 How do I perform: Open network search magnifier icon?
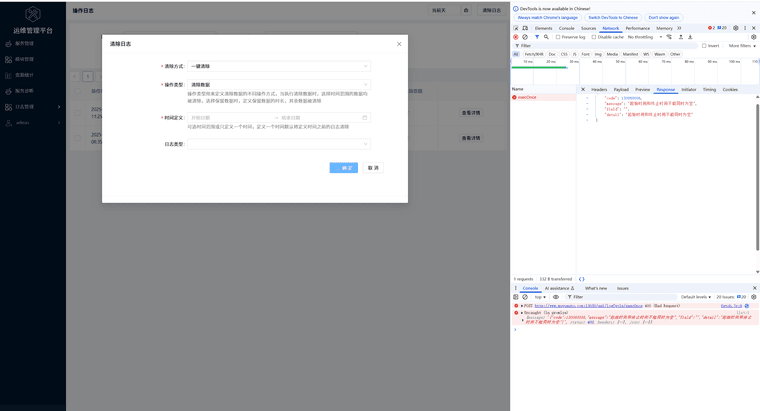point(546,37)
